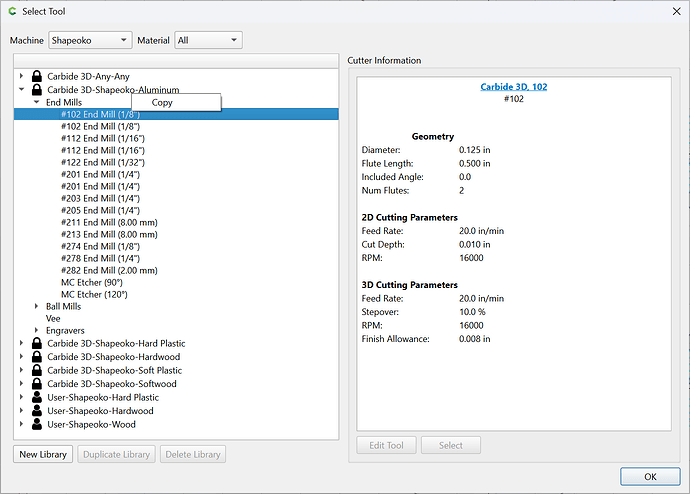Viewport: 690px width, 494px height.
Task: Click the tool list column header bar
Action: click(x=176, y=61)
